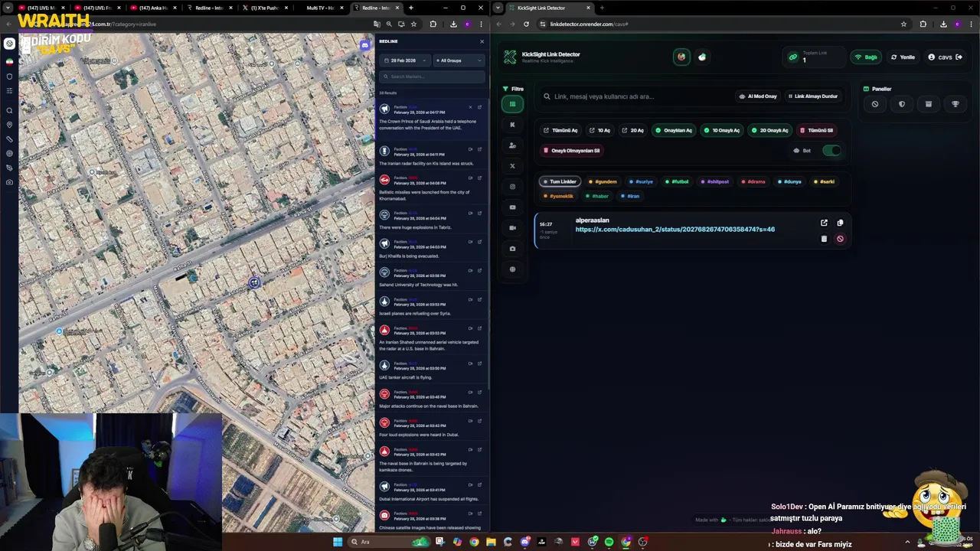Delete alperaaslan's link with the trash icon
Image resolution: width=980 pixels, height=551 pixels.
click(x=824, y=239)
